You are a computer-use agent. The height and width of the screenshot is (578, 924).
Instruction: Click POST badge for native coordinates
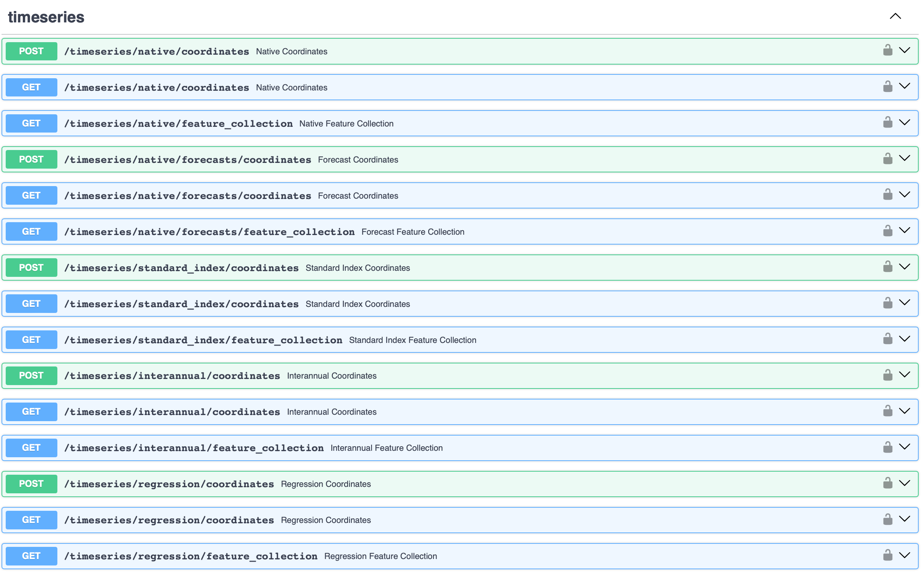coord(32,51)
